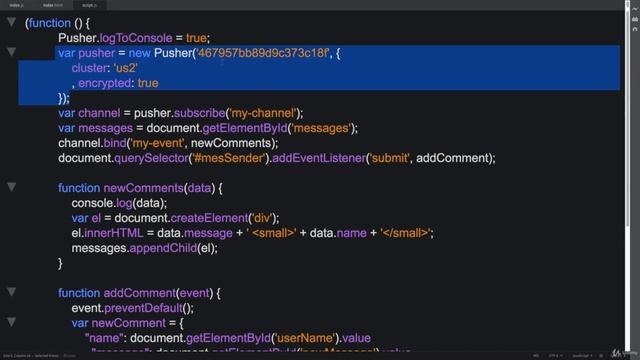Click 'querySelector' in the document line
This screenshot has height=360, width=640.
pyautogui.click(x=151, y=158)
